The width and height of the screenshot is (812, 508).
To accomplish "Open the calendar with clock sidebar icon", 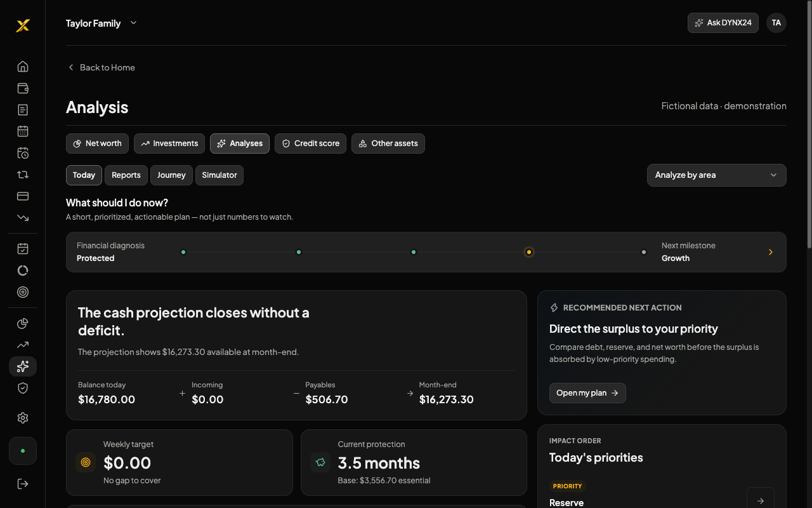I will 23,153.
